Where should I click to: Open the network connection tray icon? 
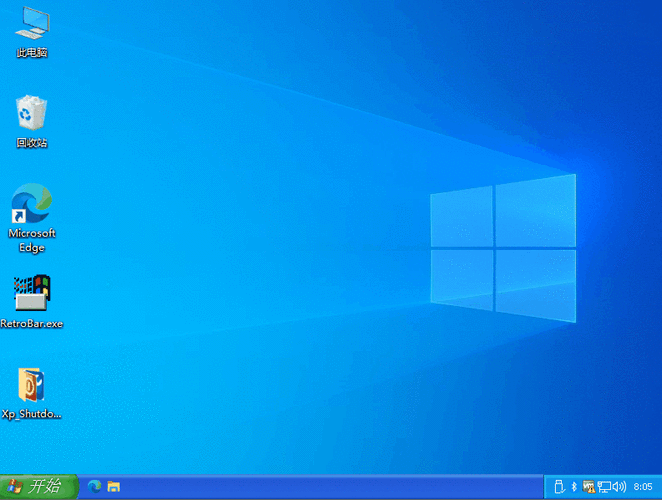(x=604, y=487)
